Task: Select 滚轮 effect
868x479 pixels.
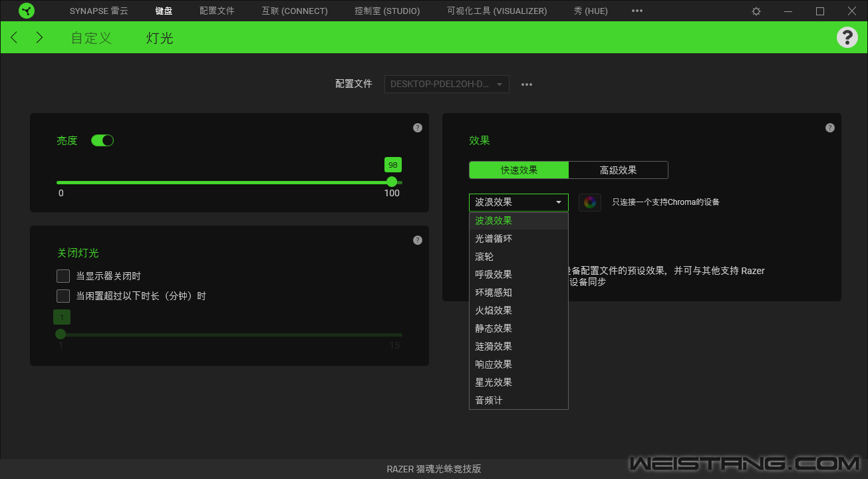Action: 519,257
